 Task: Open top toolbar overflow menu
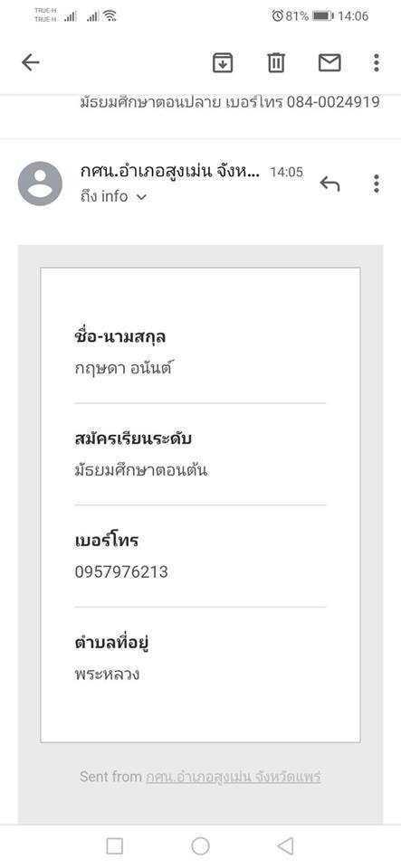pyautogui.click(x=376, y=62)
